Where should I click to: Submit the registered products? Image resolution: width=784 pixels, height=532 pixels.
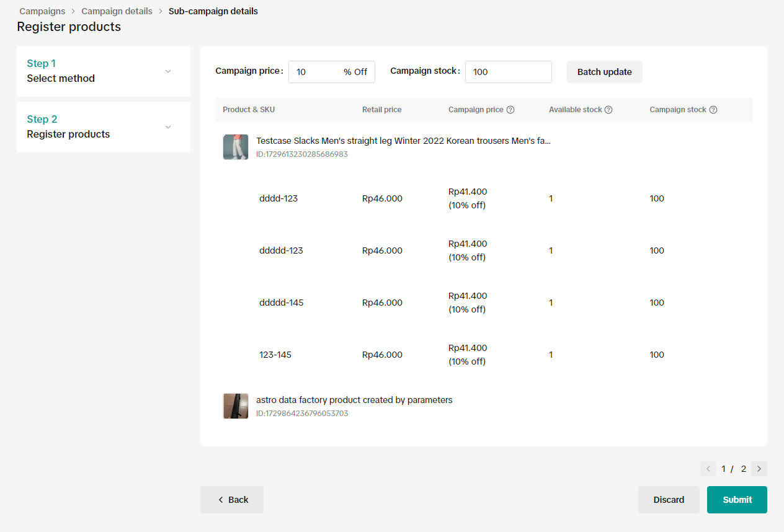click(737, 500)
